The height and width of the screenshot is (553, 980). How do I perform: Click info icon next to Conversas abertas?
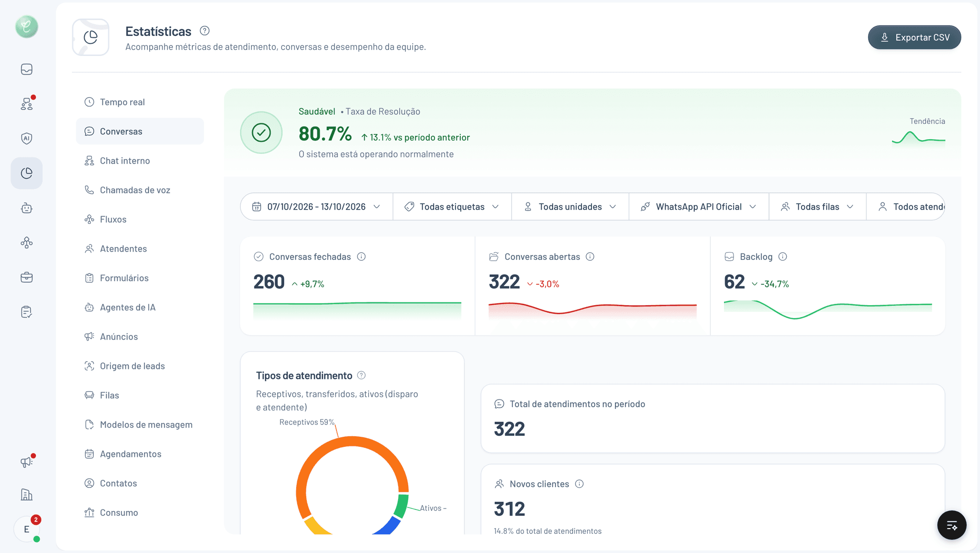[x=590, y=256]
